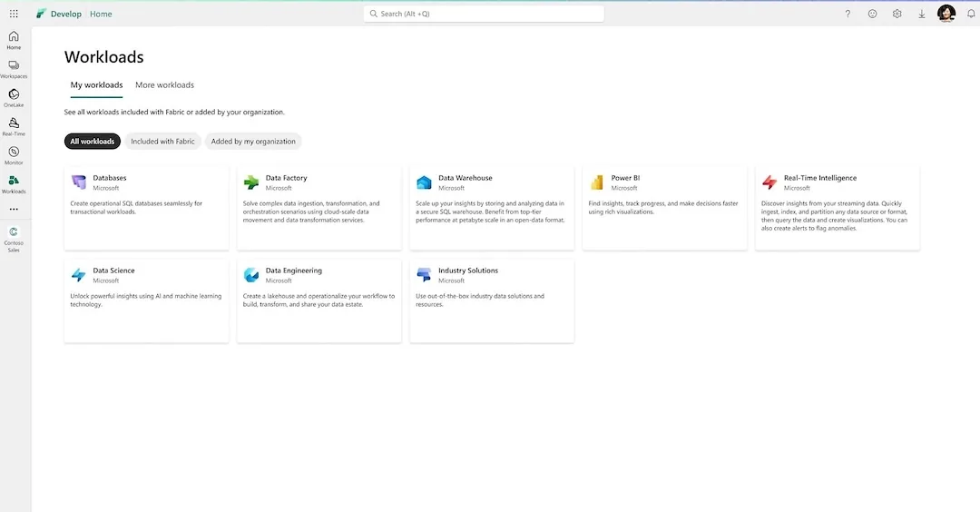
Task: Click the Real-Time Intelligence description text
Action: pos(835,216)
